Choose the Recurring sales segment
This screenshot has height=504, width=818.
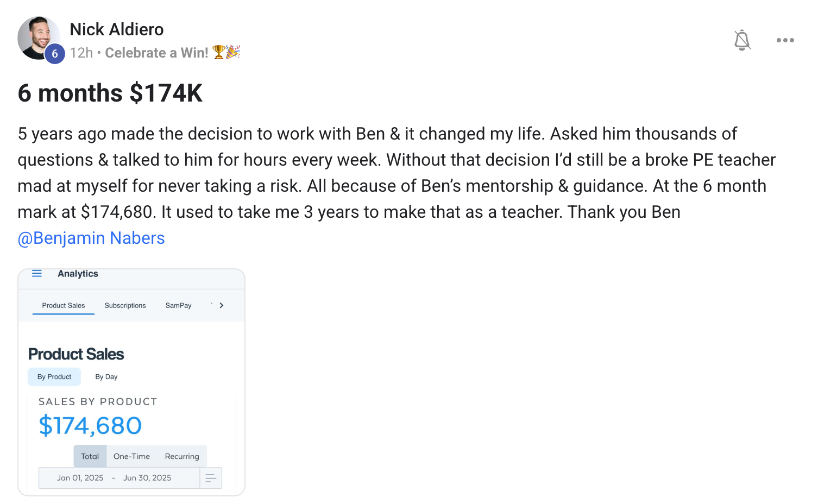coord(182,457)
